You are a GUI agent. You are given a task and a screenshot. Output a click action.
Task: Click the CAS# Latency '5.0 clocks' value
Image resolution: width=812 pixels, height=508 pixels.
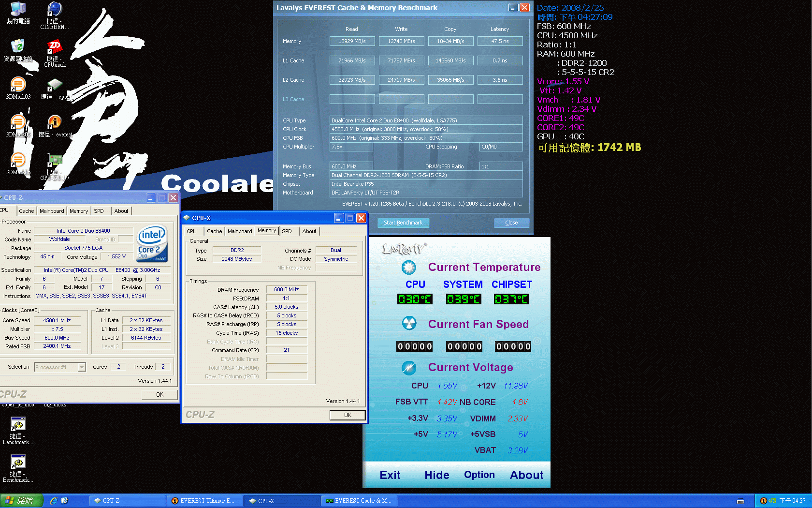pyautogui.click(x=287, y=307)
